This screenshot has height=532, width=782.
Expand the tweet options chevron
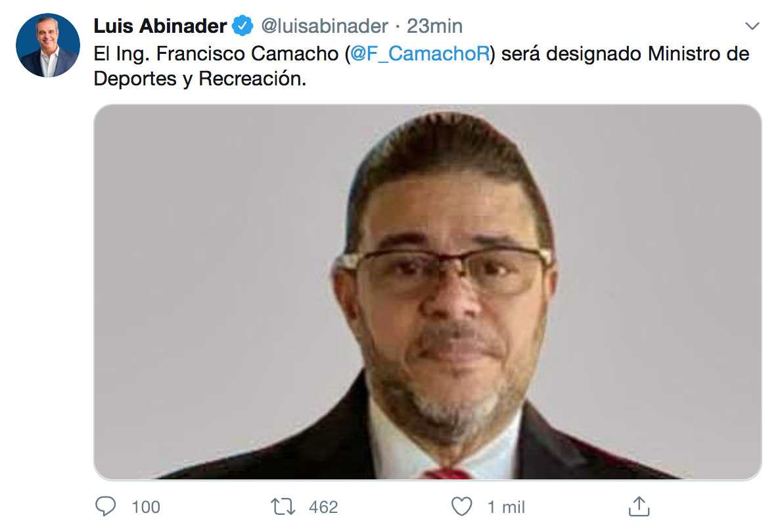(752, 26)
